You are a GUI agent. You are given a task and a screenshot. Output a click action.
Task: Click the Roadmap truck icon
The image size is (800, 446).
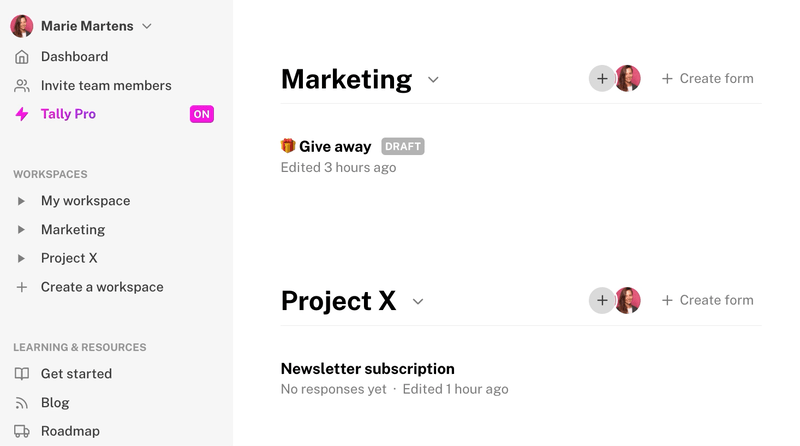[21, 431]
